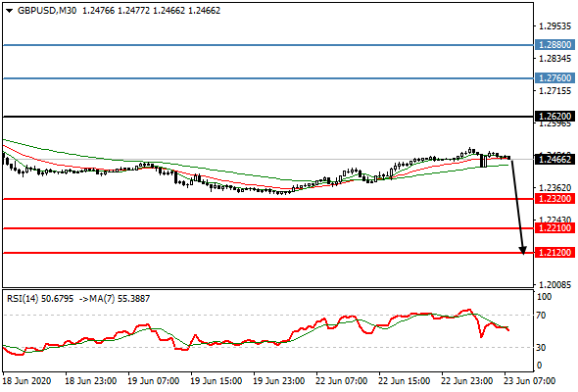Image resolution: width=578 pixels, height=392 pixels.
Task: Select the GBPUSD,M30 symbol title text
Action: (x=47, y=11)
